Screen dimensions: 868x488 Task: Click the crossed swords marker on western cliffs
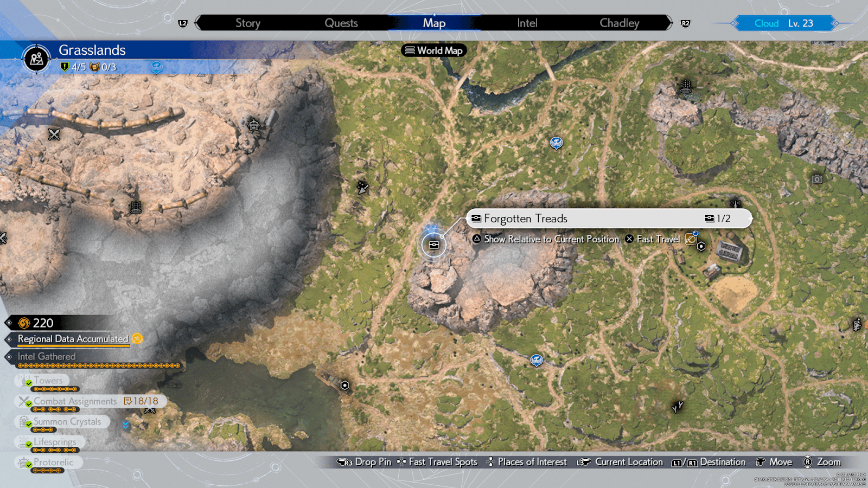click(54, 134)
